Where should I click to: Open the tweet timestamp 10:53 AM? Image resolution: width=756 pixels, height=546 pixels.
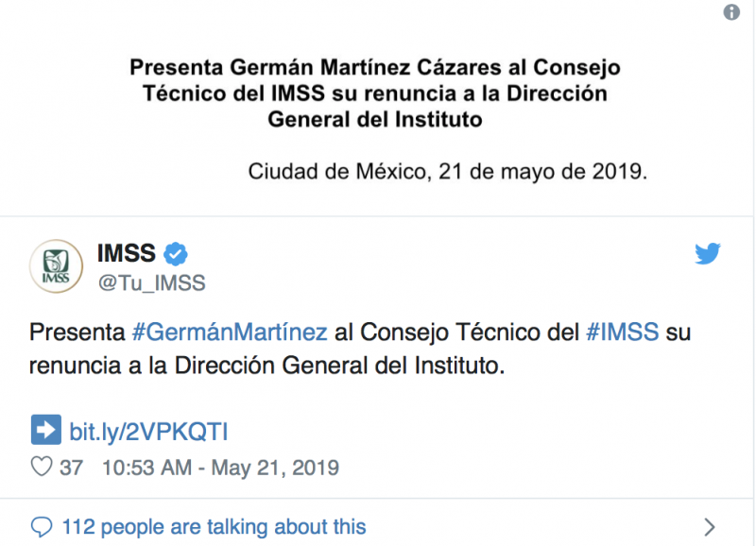point(144,468)
